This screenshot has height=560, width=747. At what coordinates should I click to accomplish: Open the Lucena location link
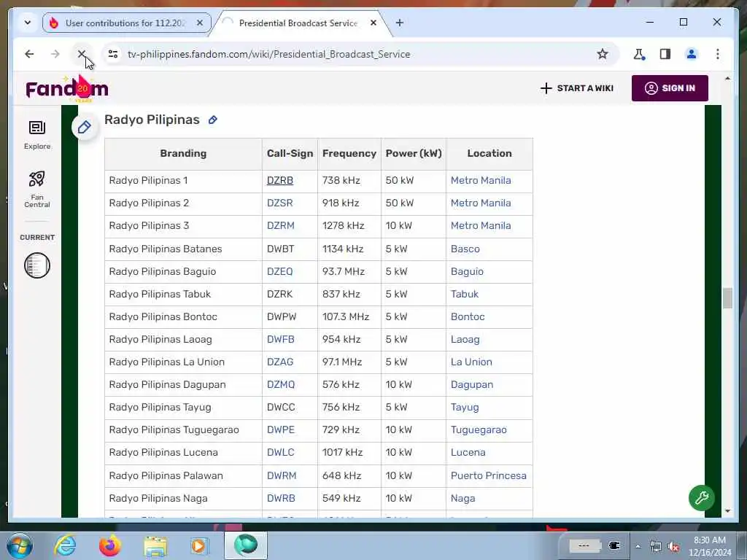pos(468,452)
